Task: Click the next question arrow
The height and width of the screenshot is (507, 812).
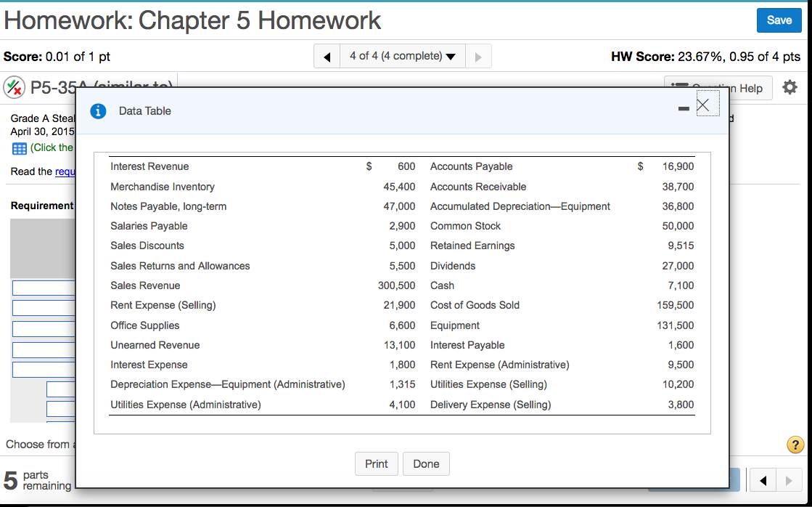Action: click(478, 55)
